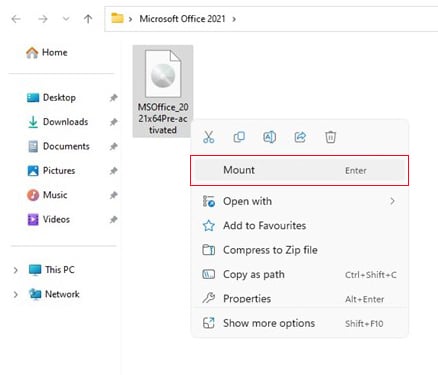Open Desktop in quick access

(51, 98)
